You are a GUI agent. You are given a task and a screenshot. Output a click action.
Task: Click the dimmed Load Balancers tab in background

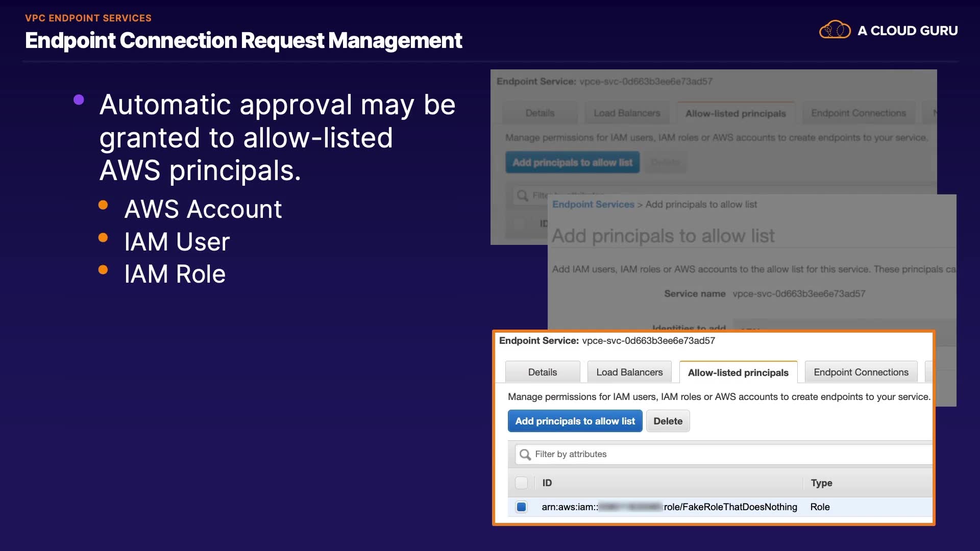[627, 113]
